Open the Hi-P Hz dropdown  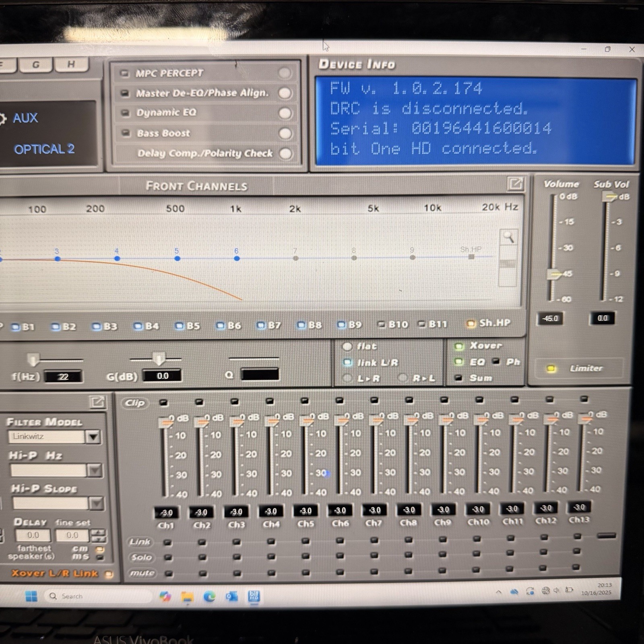(95, 470)
